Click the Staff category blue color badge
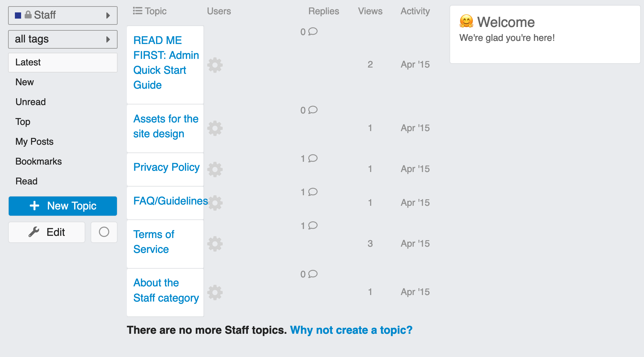The image size is (644, 357). pyautogui.click(x=18, y=15)
